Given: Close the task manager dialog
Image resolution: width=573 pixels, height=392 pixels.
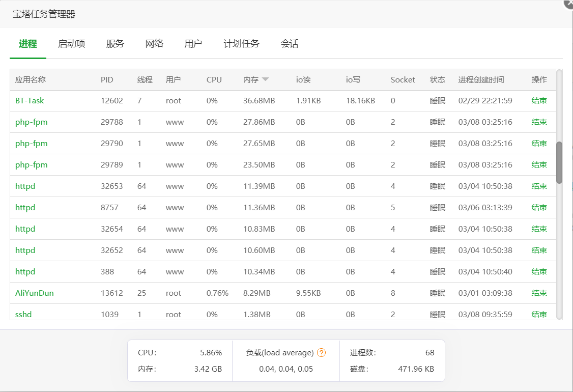Looking at the screenshot, I should click(569, 3).
